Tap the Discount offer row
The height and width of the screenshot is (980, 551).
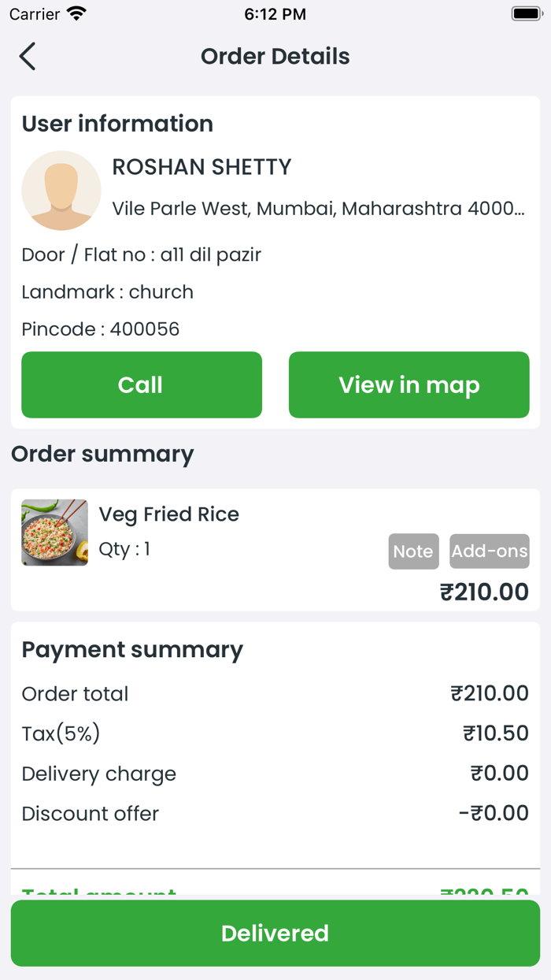click(275, 813)
